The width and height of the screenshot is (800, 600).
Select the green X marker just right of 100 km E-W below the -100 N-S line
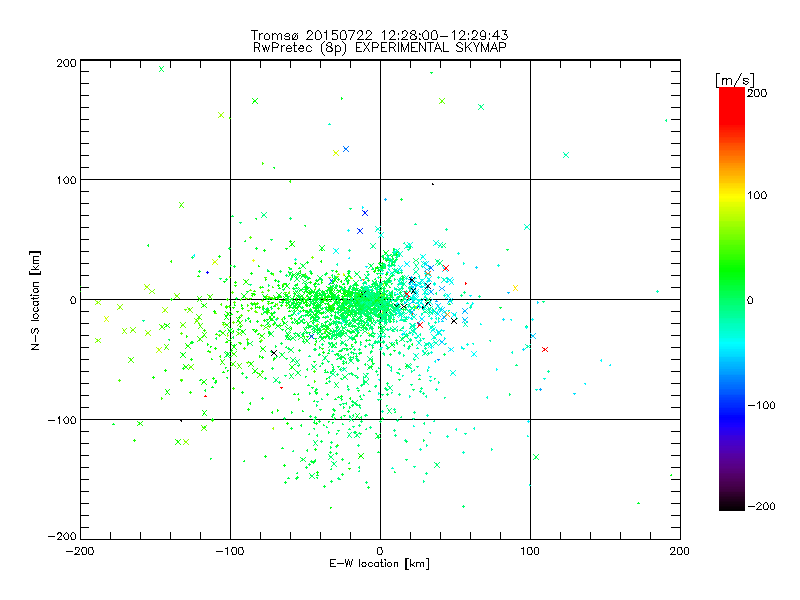(x=536, y=457)
